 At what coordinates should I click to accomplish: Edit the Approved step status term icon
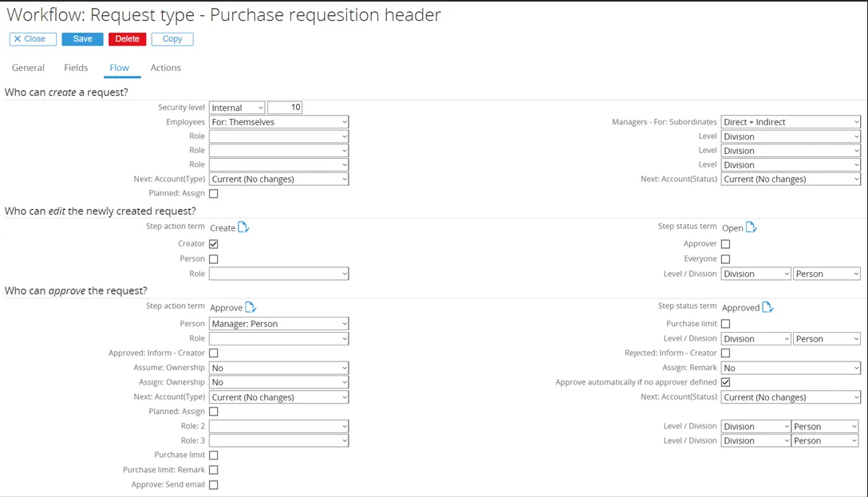point(767,307)
